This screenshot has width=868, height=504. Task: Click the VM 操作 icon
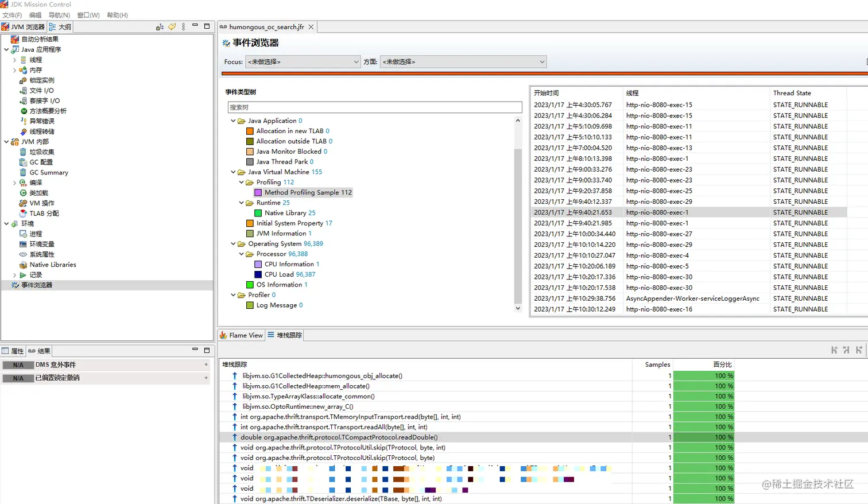tap(23, 203)
